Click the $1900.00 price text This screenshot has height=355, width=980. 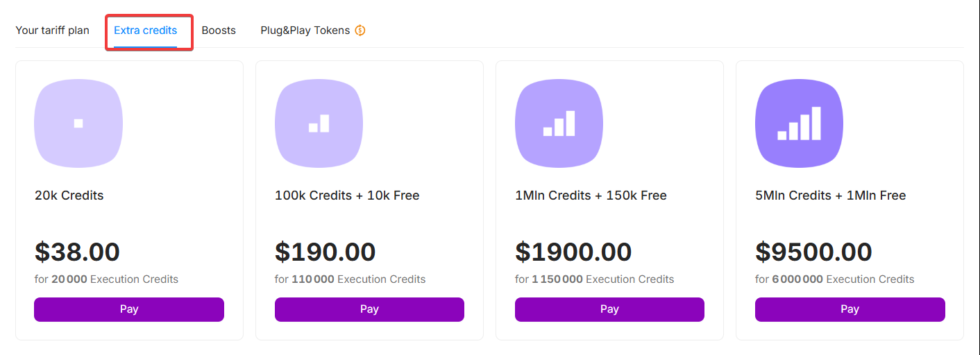click(573, 252)
